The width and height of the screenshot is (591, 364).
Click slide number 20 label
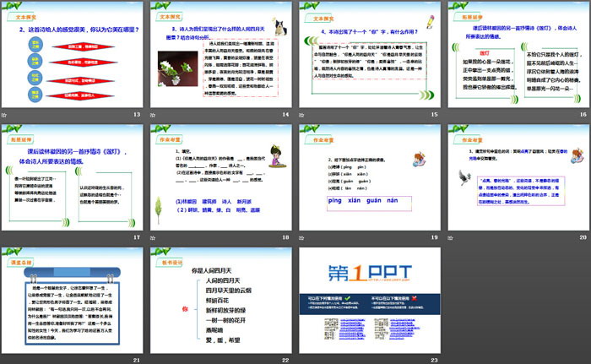pos(583,237)
